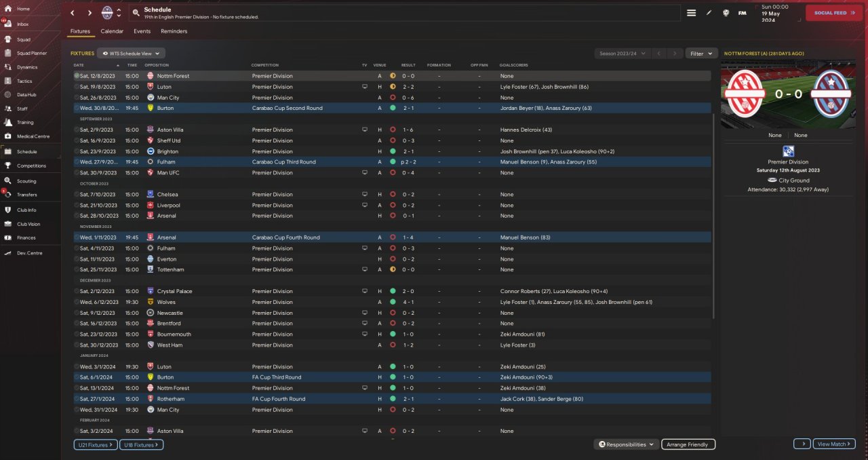Open the FM menu icon
Image resolution: width=868 pixels, height=460 pixels.
pos(742,13)
